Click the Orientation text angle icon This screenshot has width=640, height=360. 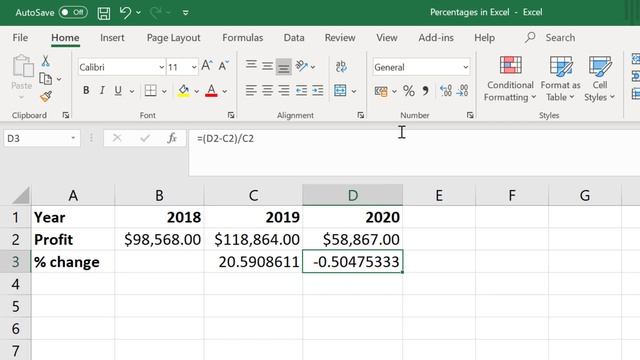302,66
